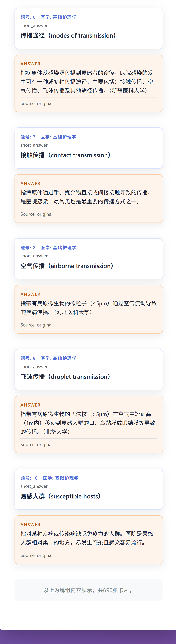This screenshot has width=176, height=644.
Task: Click the 题号: 7 基础护理学 tag
Action: pyautogui.click(x=48, y=137)
